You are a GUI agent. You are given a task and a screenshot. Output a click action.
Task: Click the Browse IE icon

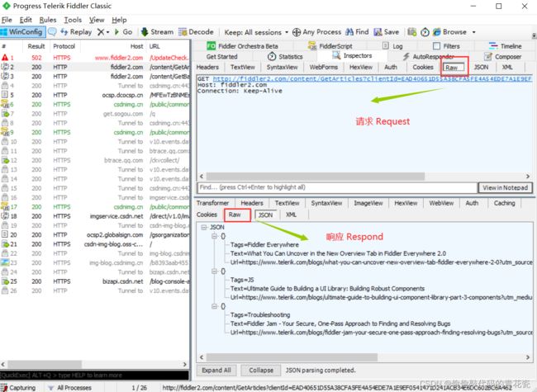(437, 32)
